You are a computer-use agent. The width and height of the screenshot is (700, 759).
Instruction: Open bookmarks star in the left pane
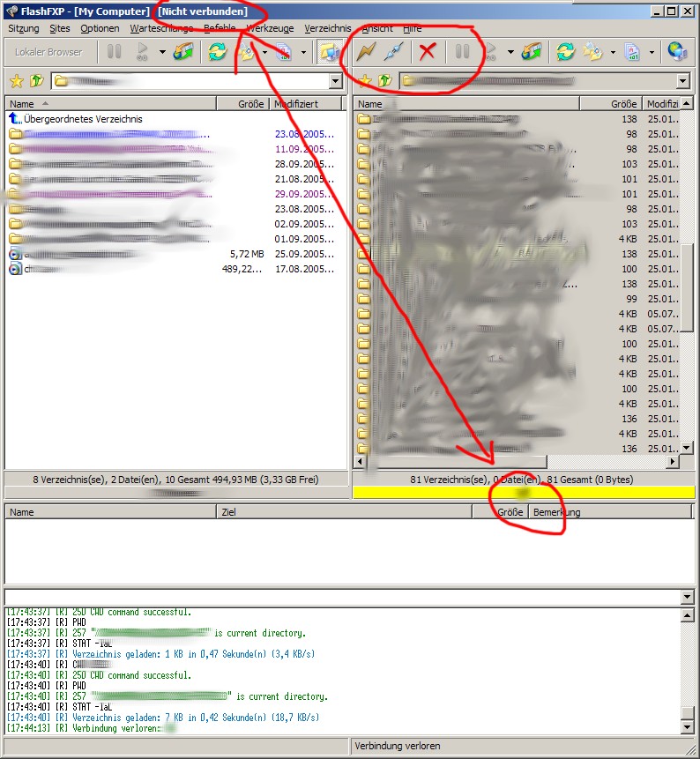pos(15,81)
